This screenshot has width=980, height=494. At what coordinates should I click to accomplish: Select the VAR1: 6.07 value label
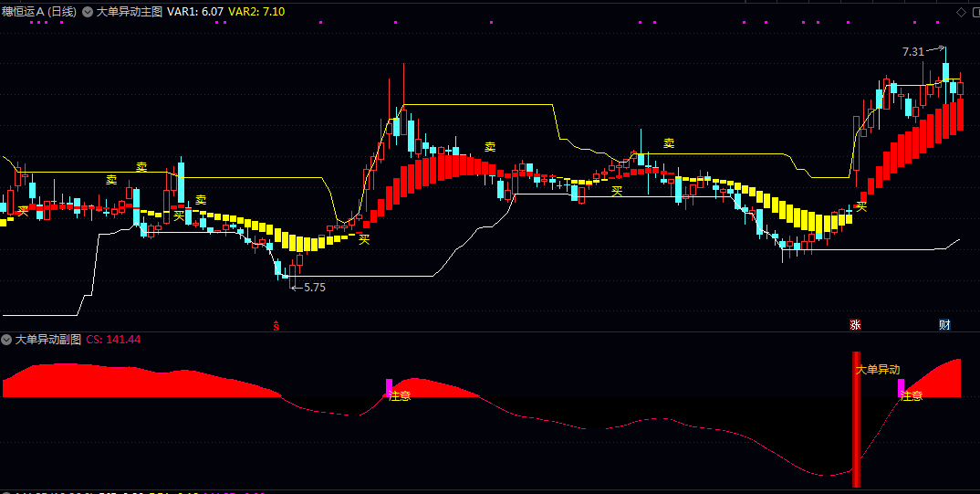(195, 11)
